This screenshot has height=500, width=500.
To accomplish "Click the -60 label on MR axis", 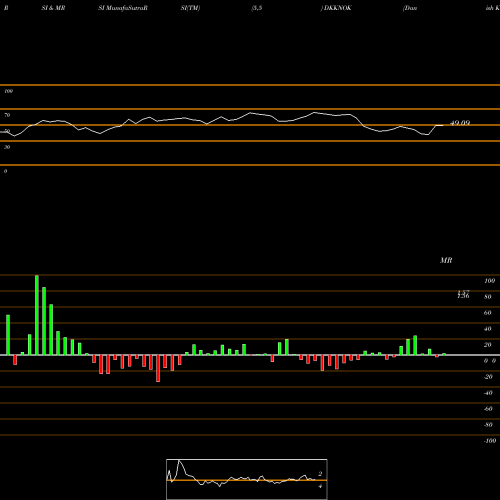I will point(488,409).
